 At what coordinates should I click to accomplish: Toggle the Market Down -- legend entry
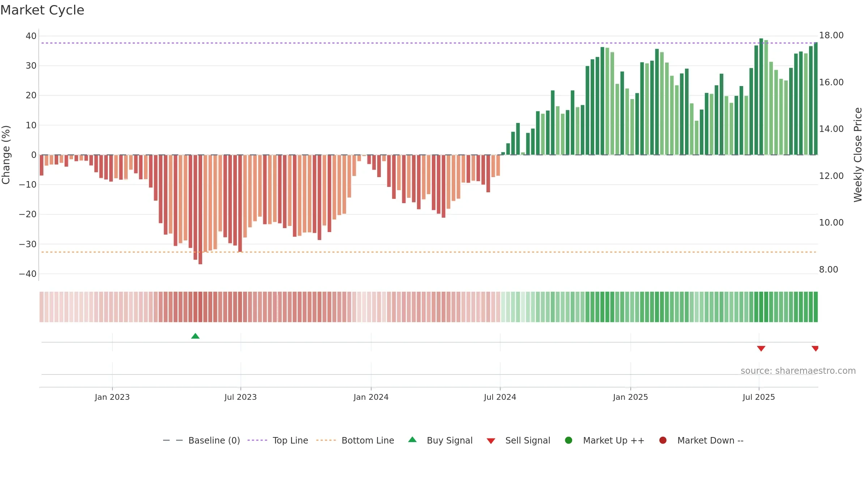coord(701,440)
